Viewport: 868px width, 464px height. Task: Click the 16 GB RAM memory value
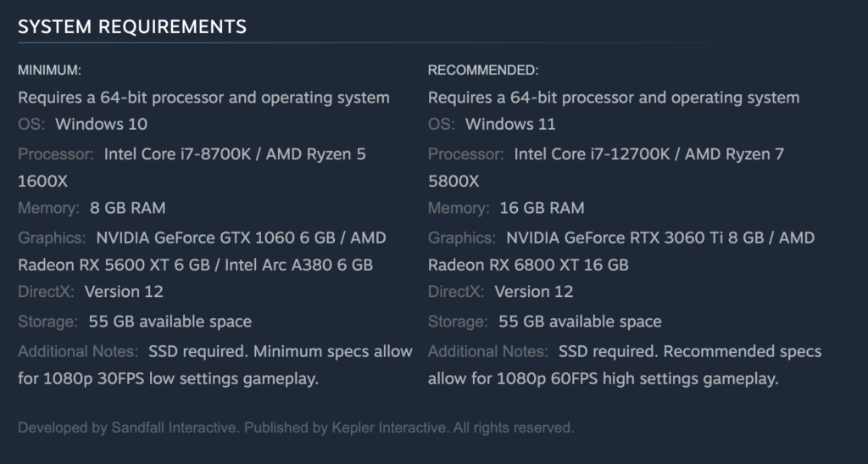click(542, 208)
